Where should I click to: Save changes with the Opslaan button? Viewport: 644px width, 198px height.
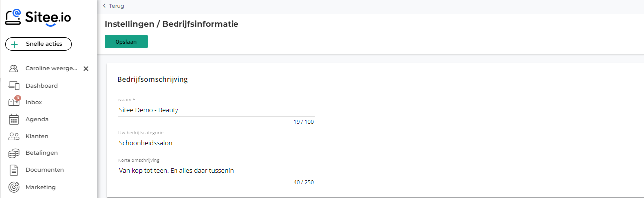126,42
